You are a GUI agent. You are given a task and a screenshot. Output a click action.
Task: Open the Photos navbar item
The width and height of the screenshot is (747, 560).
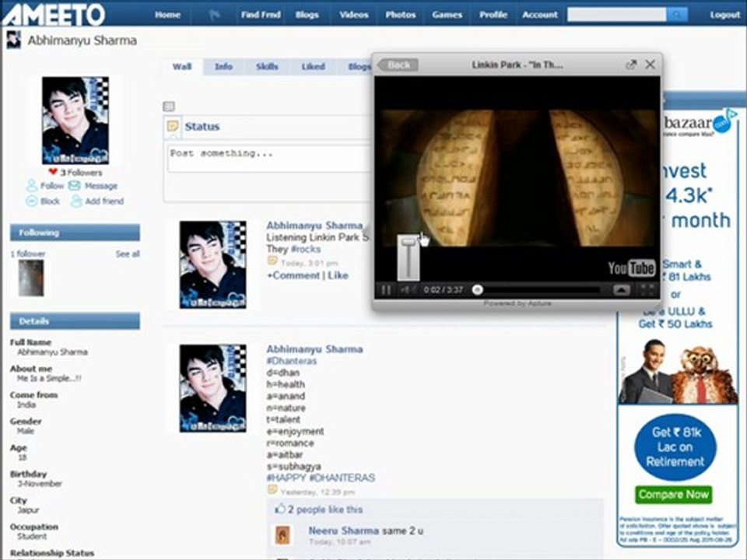click(x=400, y=15)
